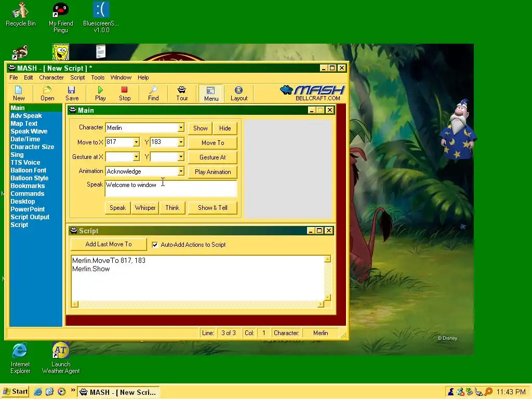532x399 pixels.
Task: Click the Speak button
Action: pyautogui.click(x=118, y=208)
